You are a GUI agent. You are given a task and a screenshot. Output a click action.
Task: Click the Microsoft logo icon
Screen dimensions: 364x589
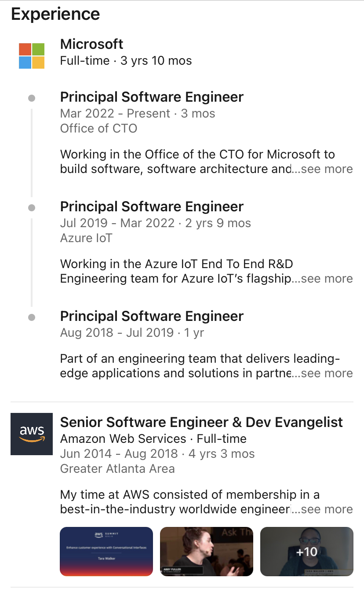[32, 56]
